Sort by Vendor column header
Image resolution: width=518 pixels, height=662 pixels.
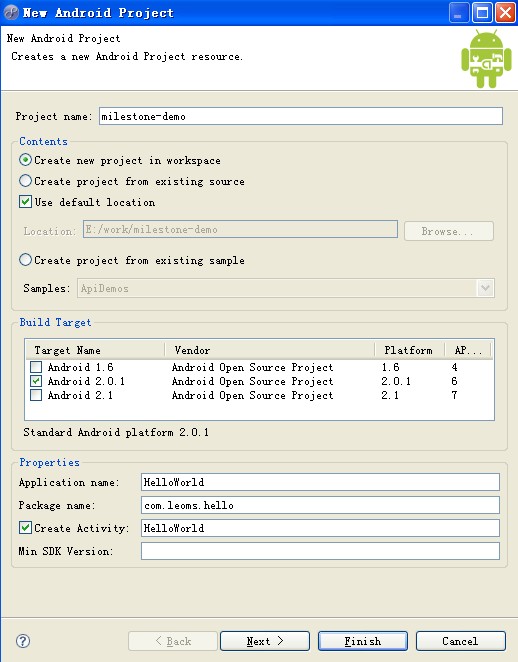click(269, 350)
